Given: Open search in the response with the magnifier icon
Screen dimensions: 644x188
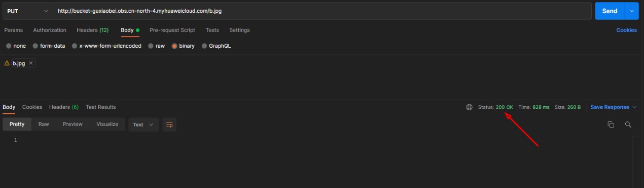Looking at the screenshot, I should click(628, 124).
